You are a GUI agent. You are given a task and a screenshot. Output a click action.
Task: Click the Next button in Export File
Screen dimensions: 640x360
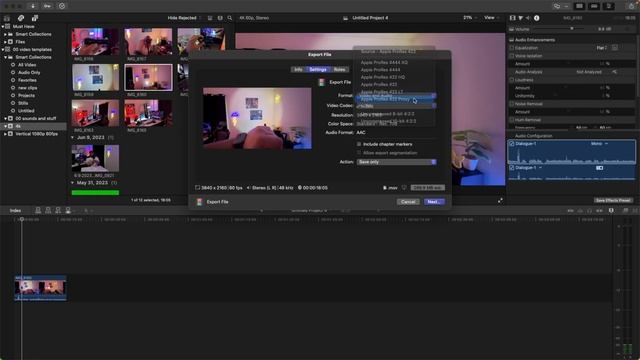pos(434,202)
